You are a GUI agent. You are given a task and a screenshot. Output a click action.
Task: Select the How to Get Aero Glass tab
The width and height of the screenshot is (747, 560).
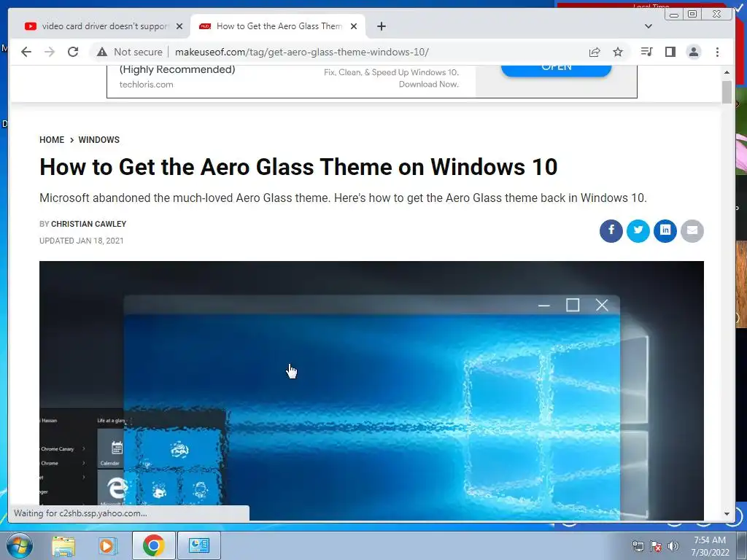pos(278,26)
